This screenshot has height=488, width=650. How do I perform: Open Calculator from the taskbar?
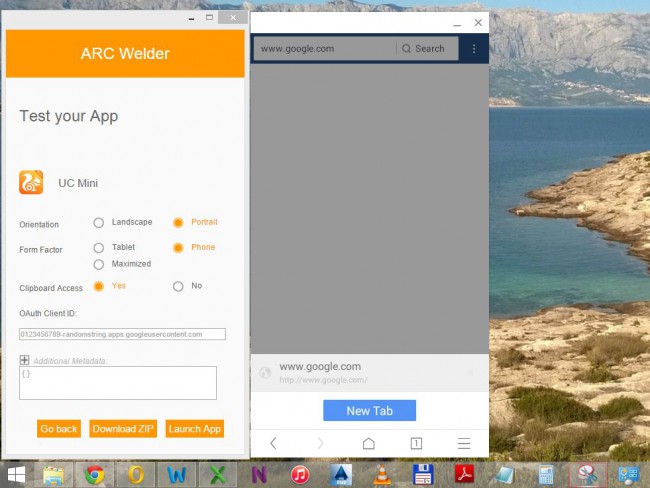546,475
